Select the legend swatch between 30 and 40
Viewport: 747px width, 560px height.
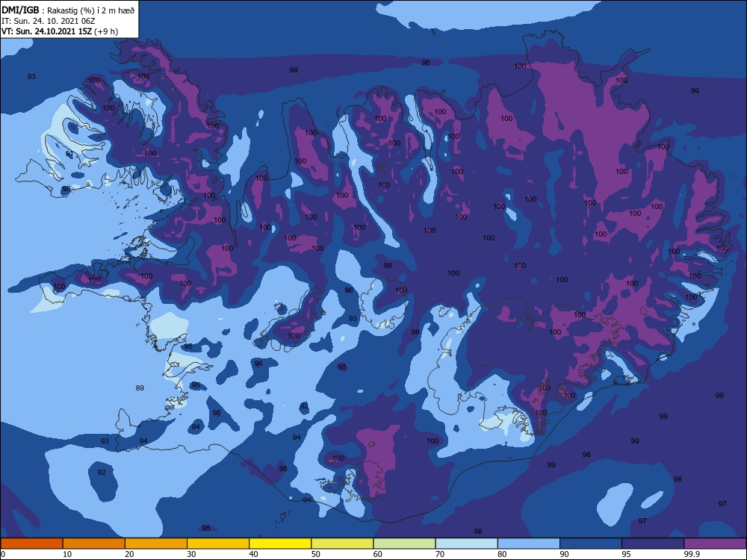[x=218, y=544]
